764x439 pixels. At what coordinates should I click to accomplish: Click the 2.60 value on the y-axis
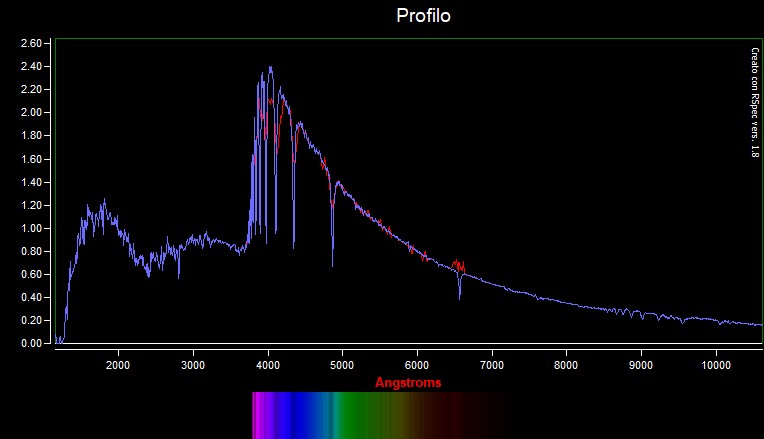[30, 44]
